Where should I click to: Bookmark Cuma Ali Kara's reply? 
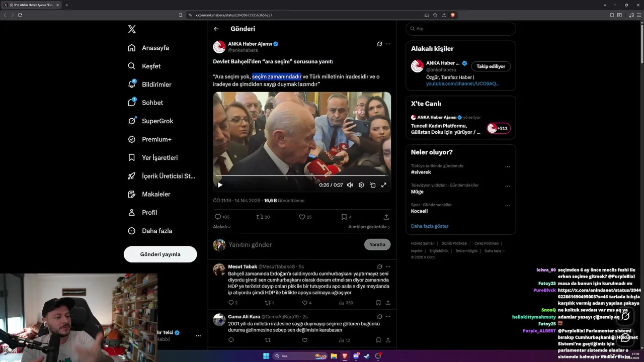tap(378, 340)
